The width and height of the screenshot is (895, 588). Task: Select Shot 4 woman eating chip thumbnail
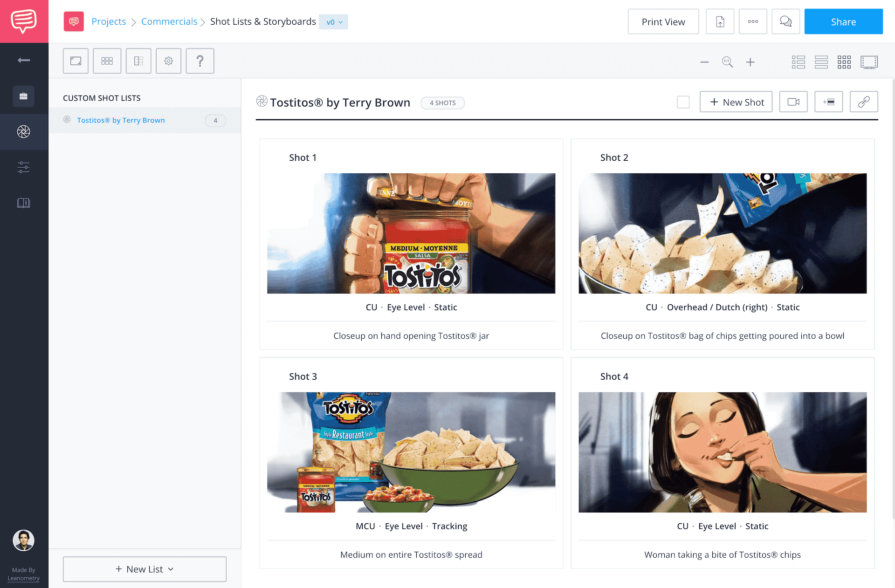click(723, 452)
